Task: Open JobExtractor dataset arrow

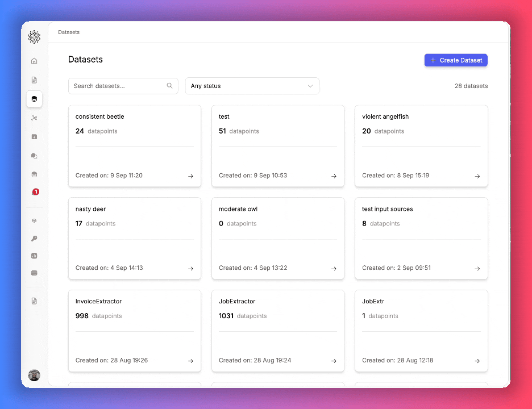Action: pos(334,361)
